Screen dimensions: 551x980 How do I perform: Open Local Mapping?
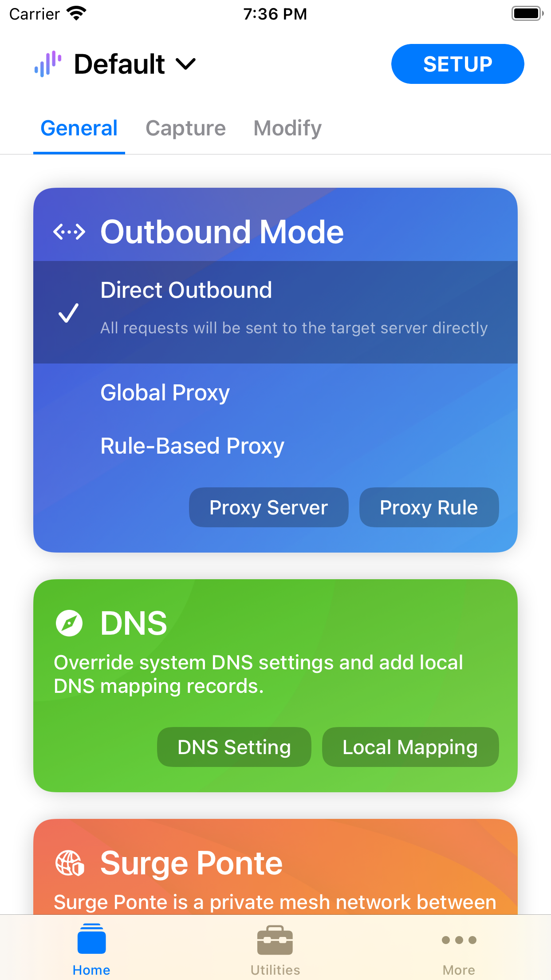click(410, 747)
